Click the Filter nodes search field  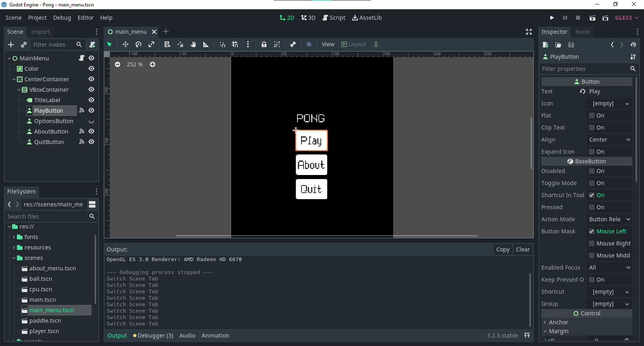click(58, 45)
